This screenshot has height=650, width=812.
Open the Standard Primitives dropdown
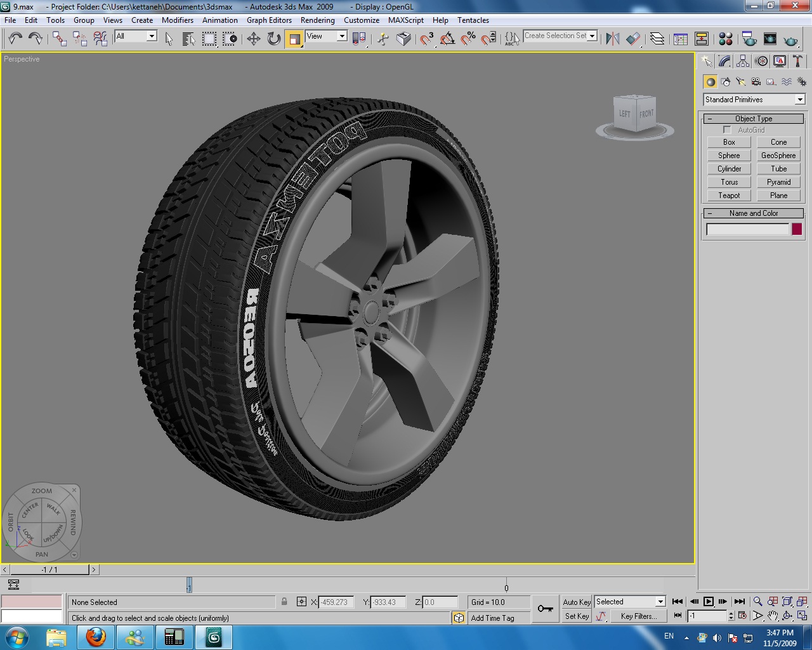[754, 100]
